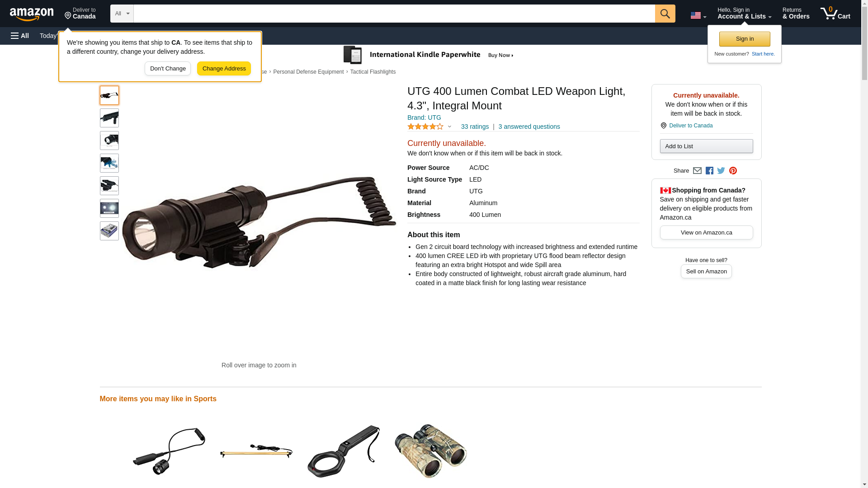
Task: Open the All hamburger menu
Action: (20, 36)
